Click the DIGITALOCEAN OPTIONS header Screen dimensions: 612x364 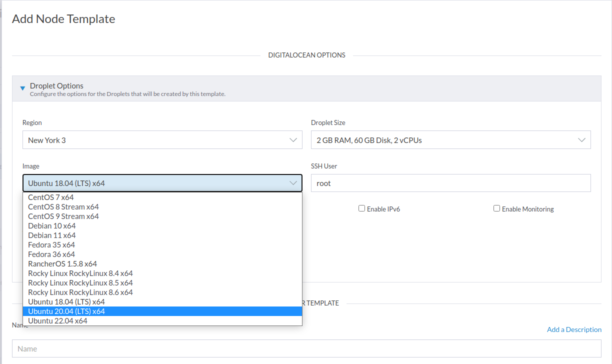[x=306, y=55]
